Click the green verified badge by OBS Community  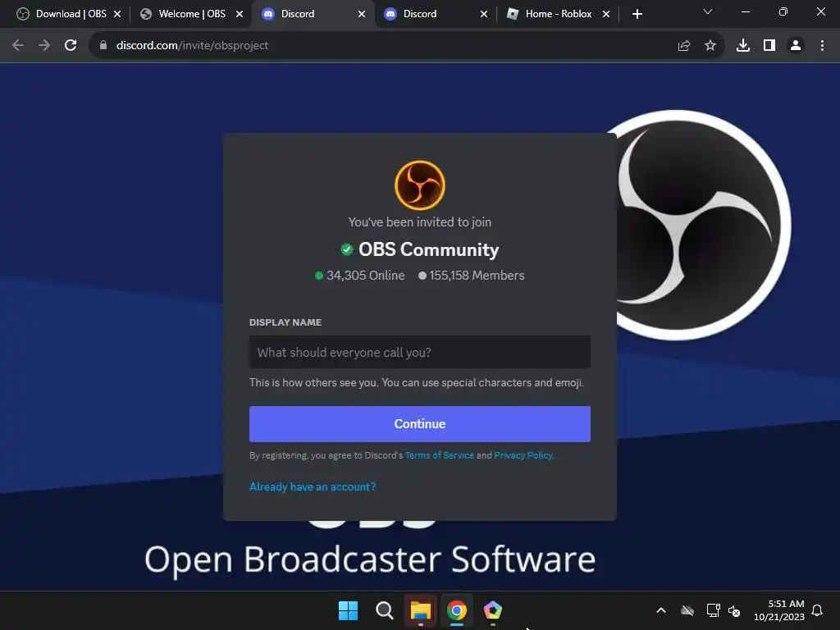[x=347, y=249]
